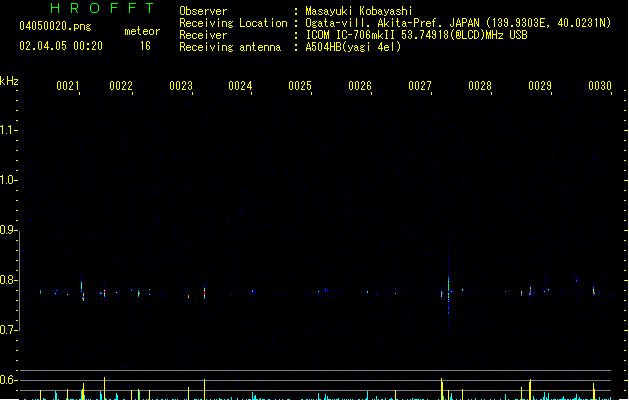Click the 0.7 kHz axis label
This screenshot has height=400, width=629.
click(x=6, y=330)
